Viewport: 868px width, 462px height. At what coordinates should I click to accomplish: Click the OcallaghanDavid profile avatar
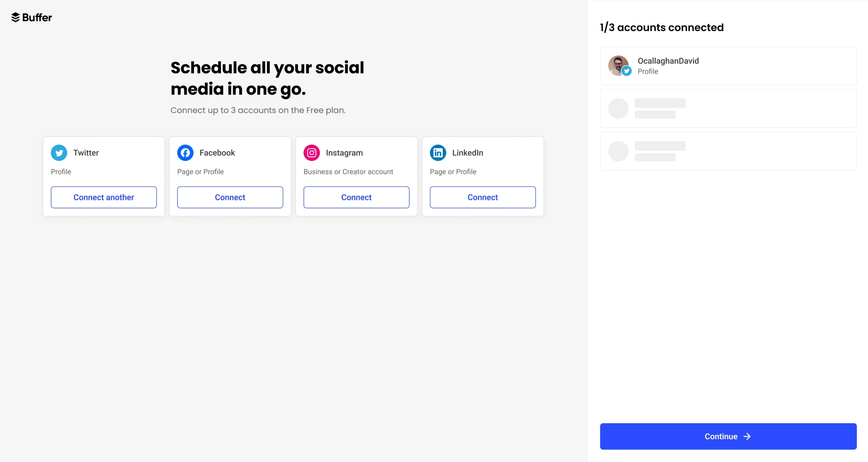tap(618, 65)
